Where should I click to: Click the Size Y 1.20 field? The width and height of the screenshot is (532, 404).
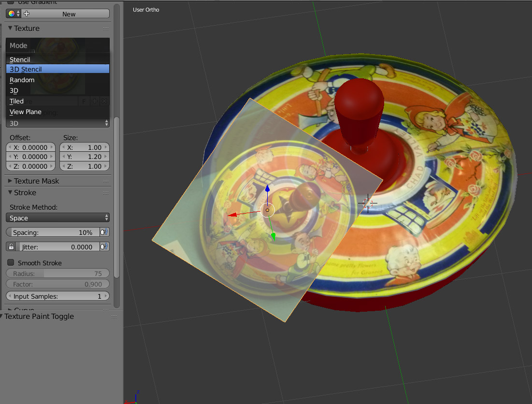click(85, 157)
